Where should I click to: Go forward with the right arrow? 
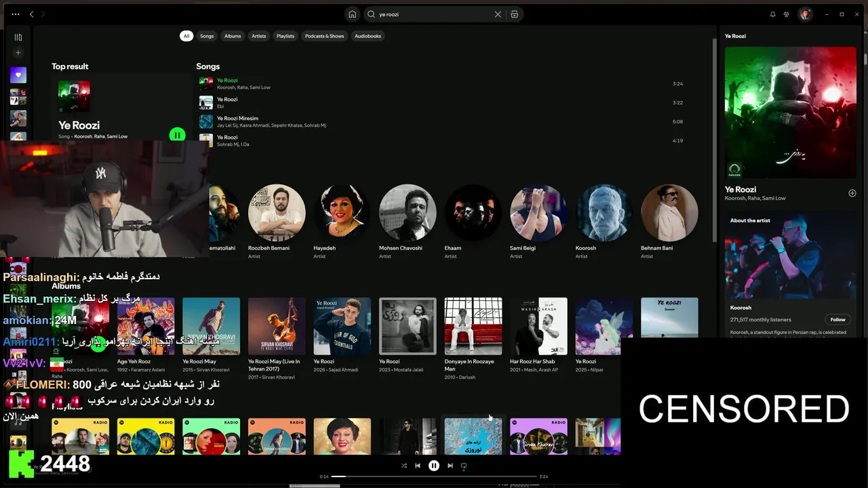tap(43, 14)
